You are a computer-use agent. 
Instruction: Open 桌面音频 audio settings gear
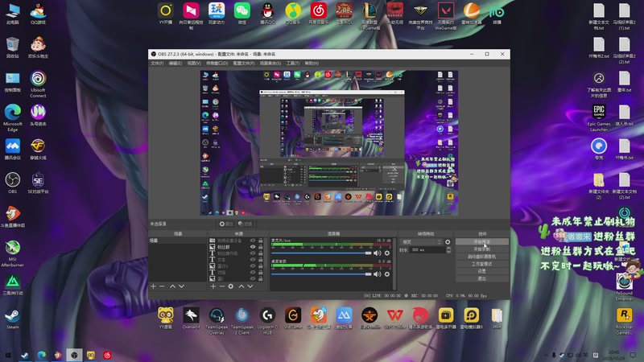[387, 274]
